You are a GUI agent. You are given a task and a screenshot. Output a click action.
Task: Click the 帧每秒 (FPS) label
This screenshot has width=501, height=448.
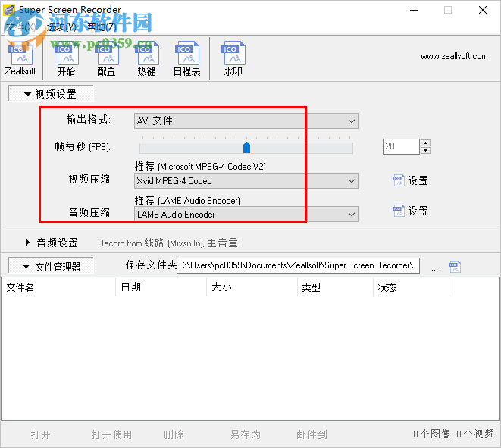coord(83,146)
